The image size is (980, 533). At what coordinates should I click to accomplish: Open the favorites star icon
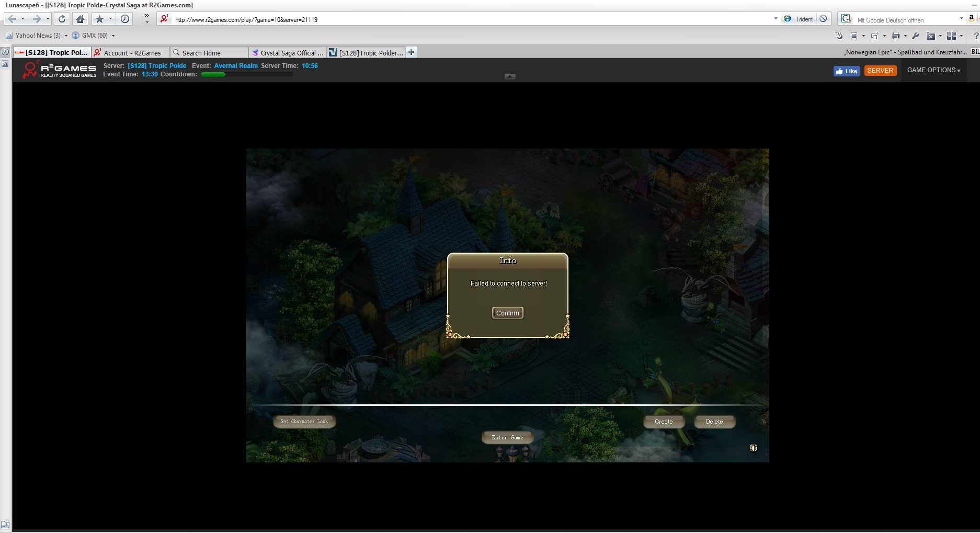click(99, 19)
